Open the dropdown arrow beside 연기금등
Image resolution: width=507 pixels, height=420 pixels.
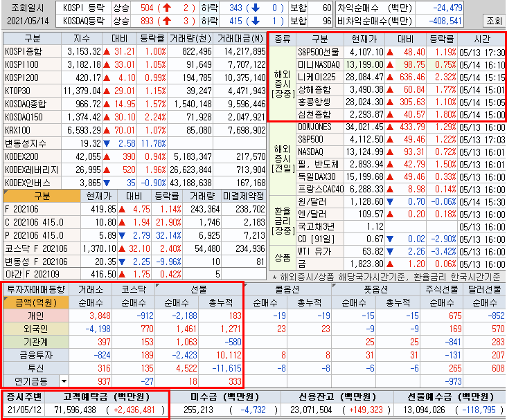pos(64,381)
